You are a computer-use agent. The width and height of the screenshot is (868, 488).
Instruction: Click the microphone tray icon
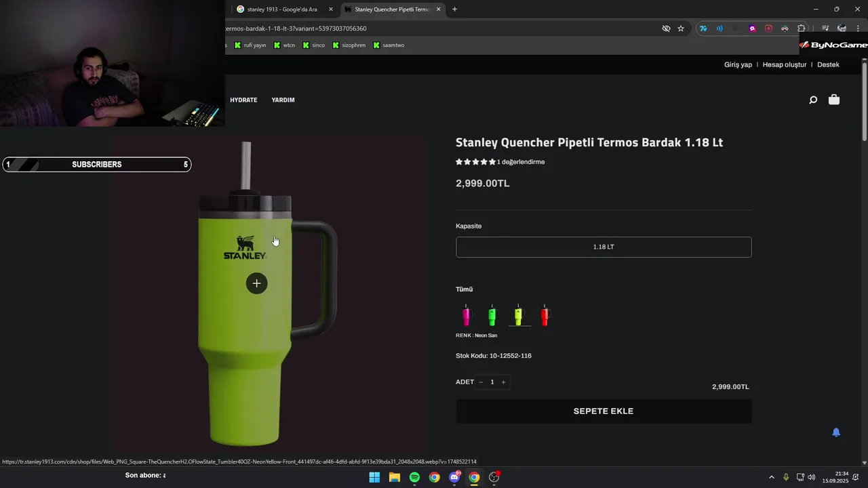pos(786,477)
